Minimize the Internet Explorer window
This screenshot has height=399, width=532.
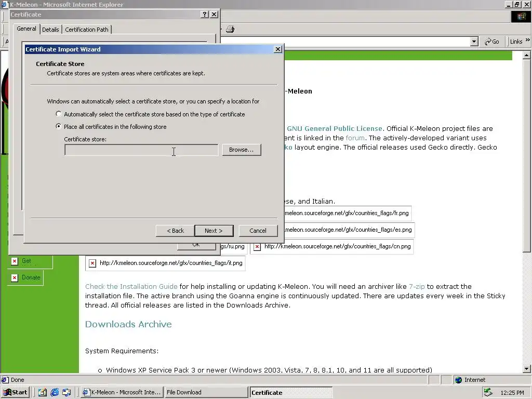coord(508,4)
